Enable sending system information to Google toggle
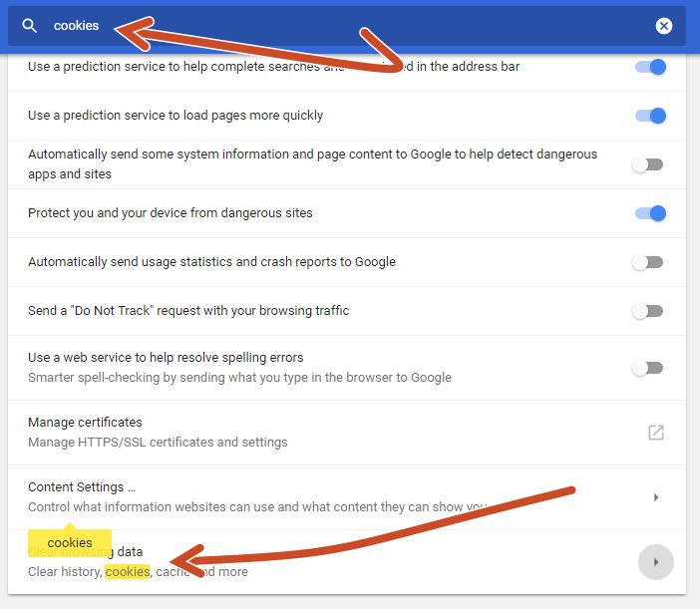This screenshot has width=700, height=609. point(648,164)
